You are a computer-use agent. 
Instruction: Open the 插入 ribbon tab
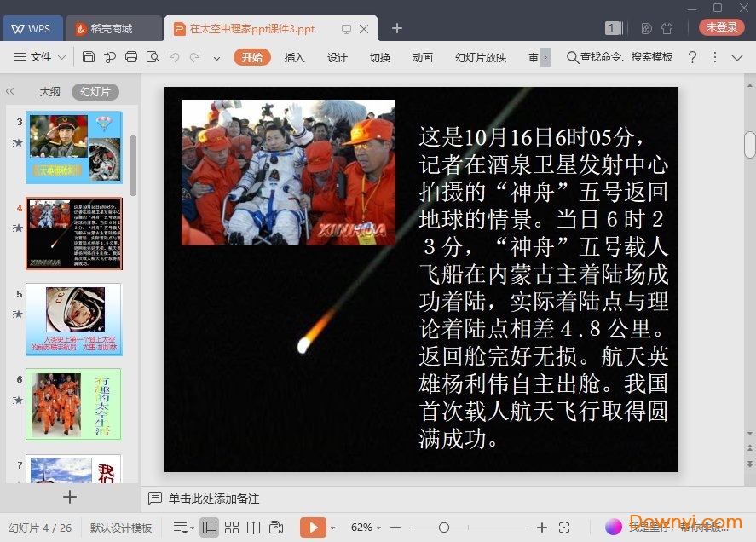294,57
